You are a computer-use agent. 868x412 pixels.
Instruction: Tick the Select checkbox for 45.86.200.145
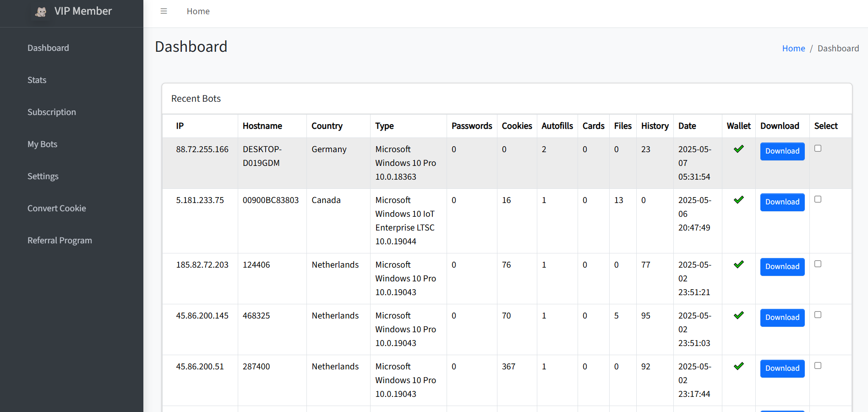pyautogui.click(x=818, y=315)
